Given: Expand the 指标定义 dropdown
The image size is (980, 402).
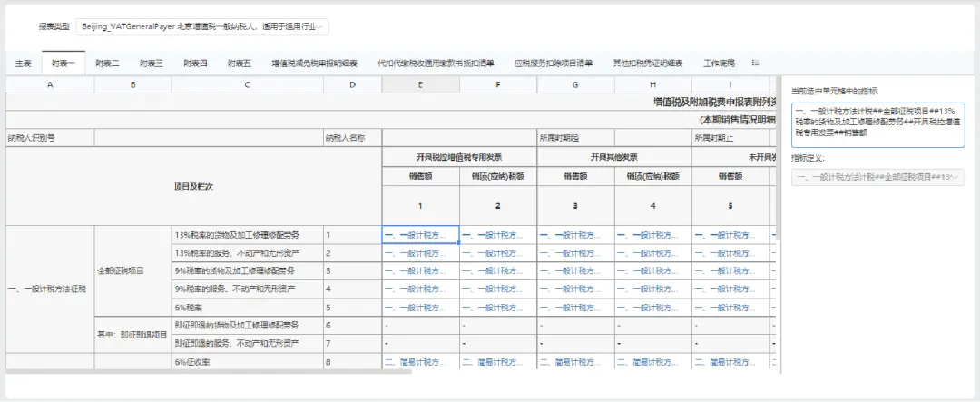Looking at the screenshot, I should tap(877, 178).
